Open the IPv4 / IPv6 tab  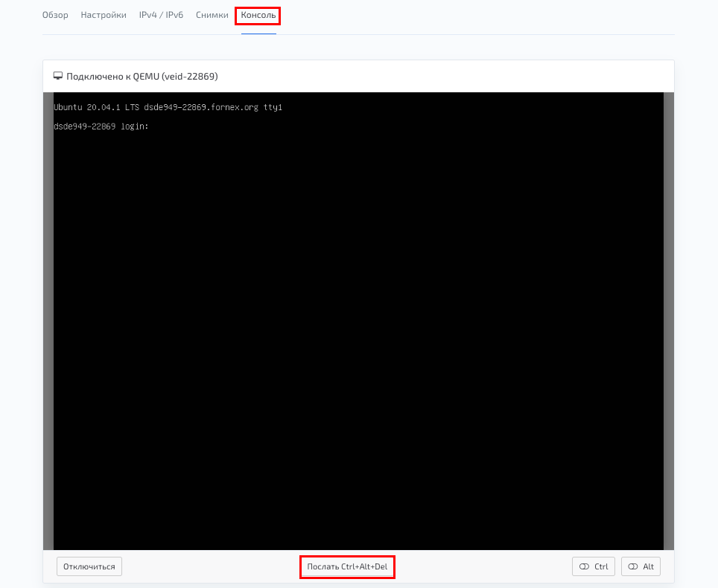pos(161,15)
